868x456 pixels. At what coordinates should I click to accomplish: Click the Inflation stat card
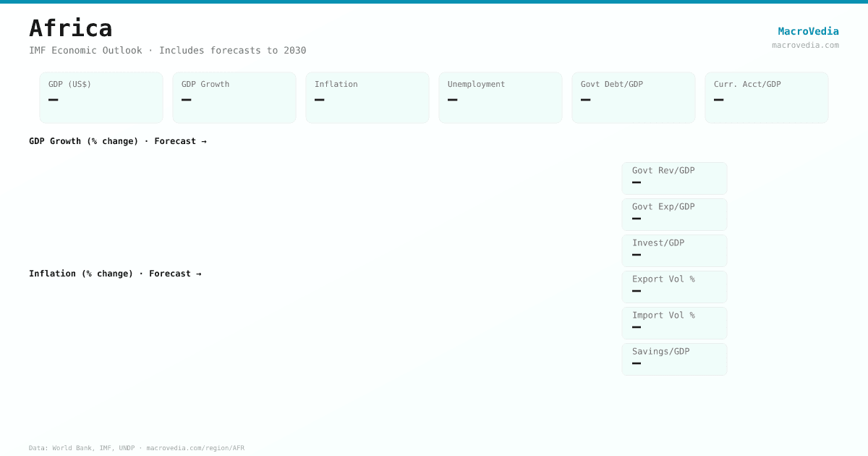(x=367, y=98)
